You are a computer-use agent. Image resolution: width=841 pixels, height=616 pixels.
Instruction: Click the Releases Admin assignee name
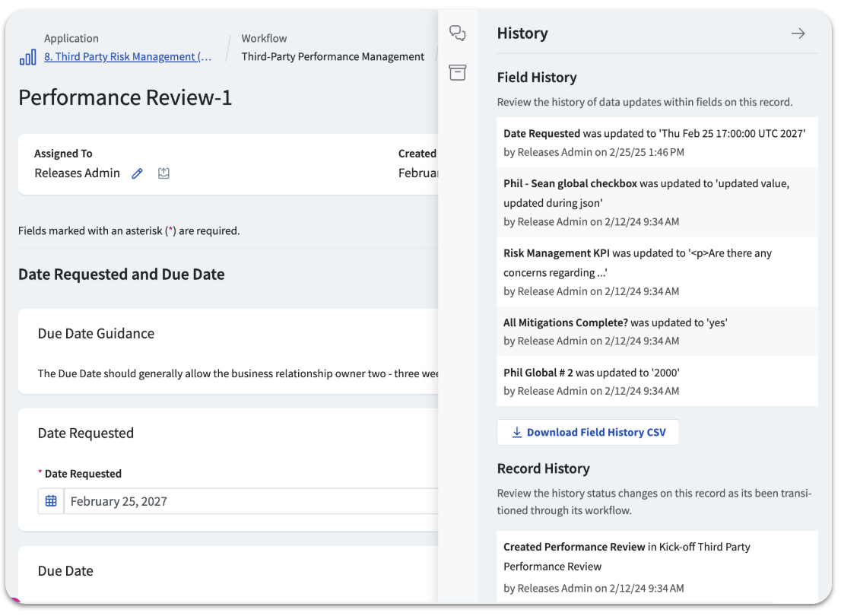pyautogui.click(x=78, y=173)
